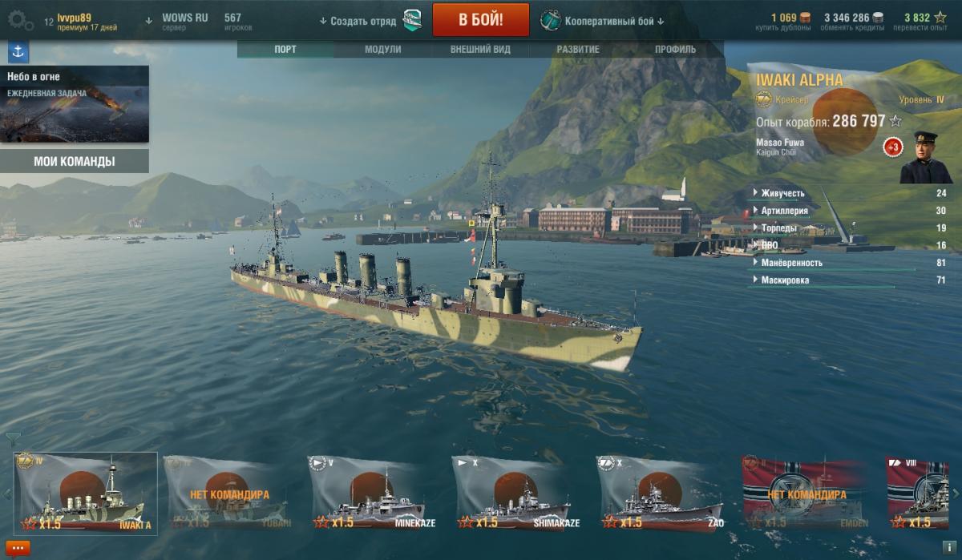Open the orange chat bubble icon
Viewport: 962px width, 560px height.
coord(18,549)
